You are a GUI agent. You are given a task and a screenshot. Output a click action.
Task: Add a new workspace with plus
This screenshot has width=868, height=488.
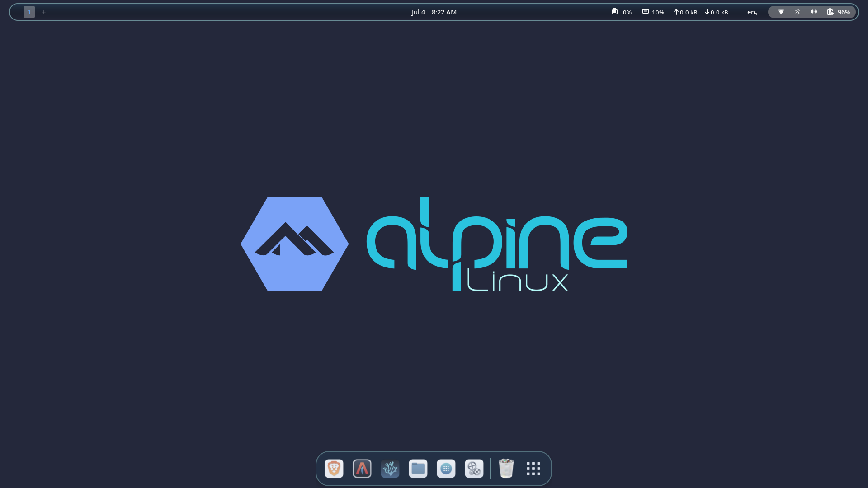(44, 12)
